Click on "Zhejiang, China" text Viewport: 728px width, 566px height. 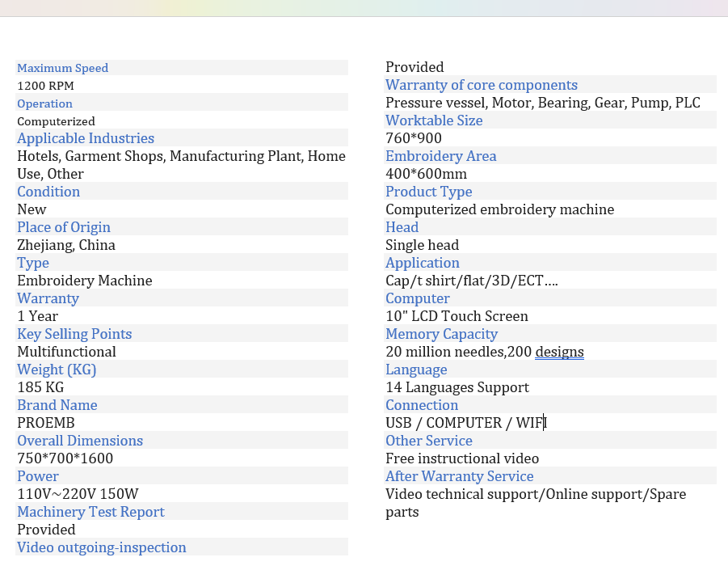[66, 245]
